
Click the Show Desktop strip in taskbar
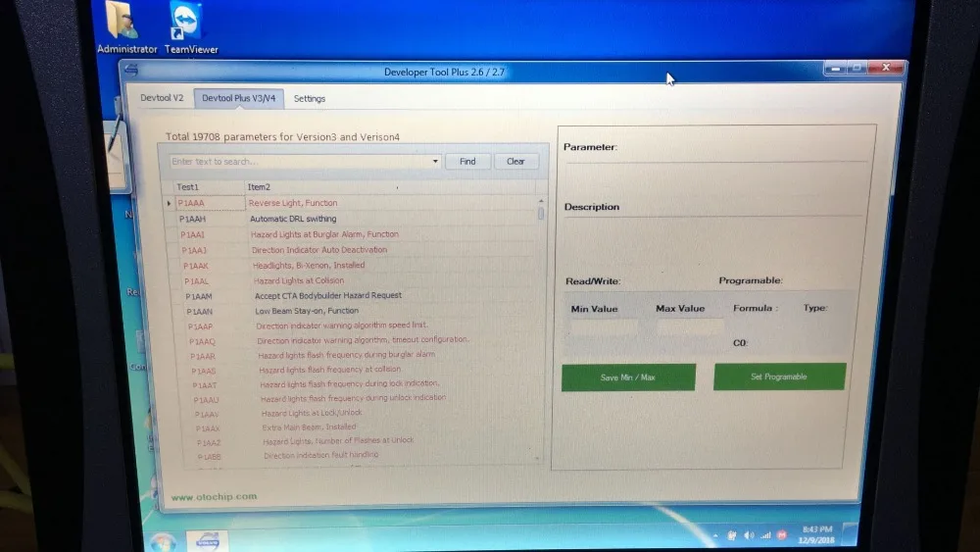(x=850, y=534)
